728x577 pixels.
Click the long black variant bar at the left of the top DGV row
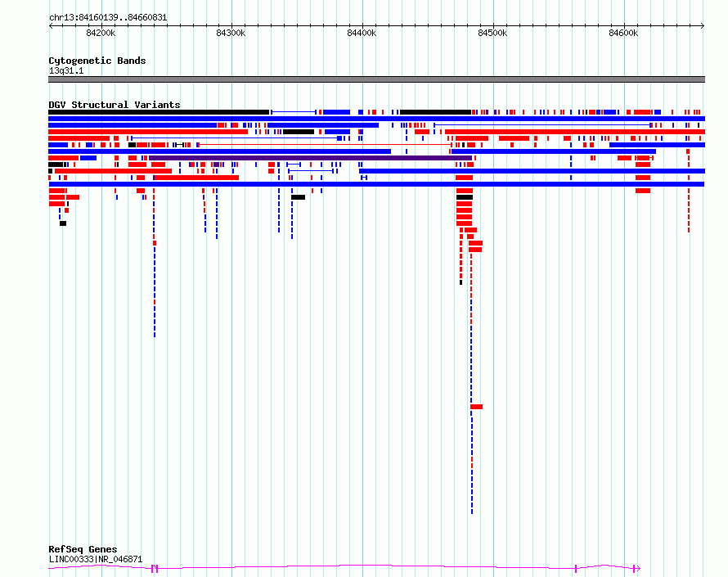pos(159,112)
